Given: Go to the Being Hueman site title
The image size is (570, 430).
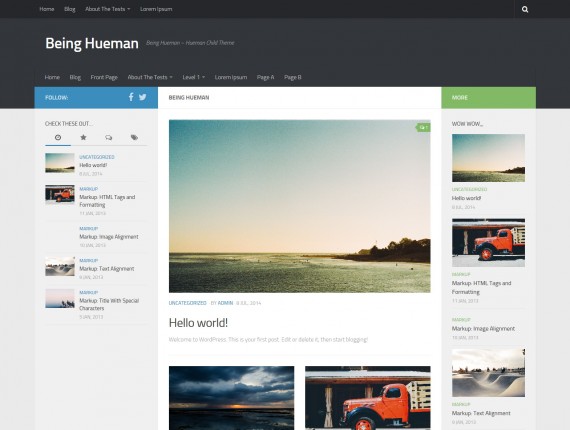Looking at the screenshot, I should [92, 43].
